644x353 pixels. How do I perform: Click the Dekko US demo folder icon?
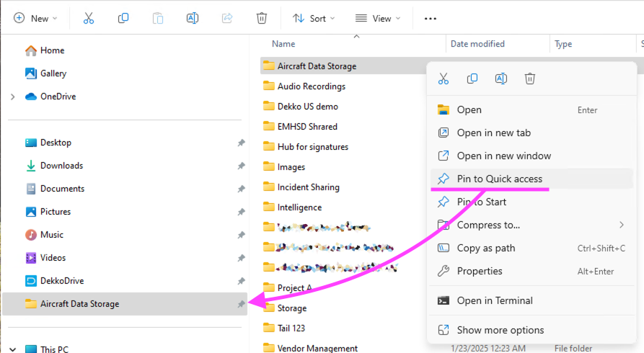(x=269, y=106)
